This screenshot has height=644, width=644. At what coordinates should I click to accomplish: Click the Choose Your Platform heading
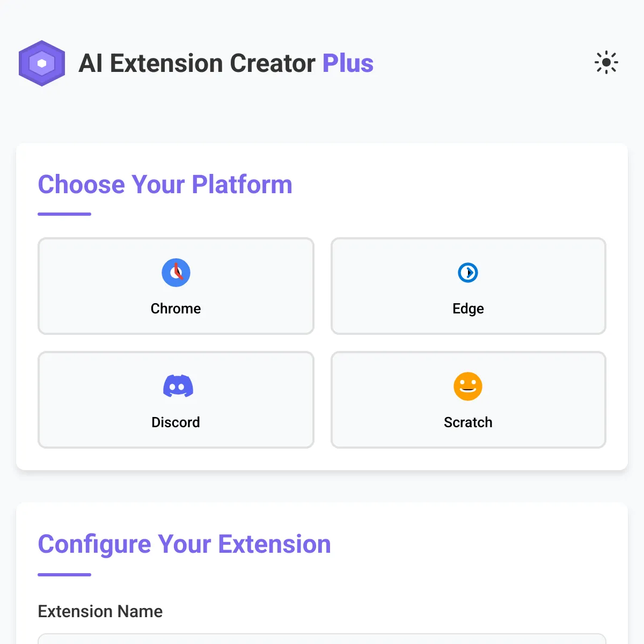point(165,185)
